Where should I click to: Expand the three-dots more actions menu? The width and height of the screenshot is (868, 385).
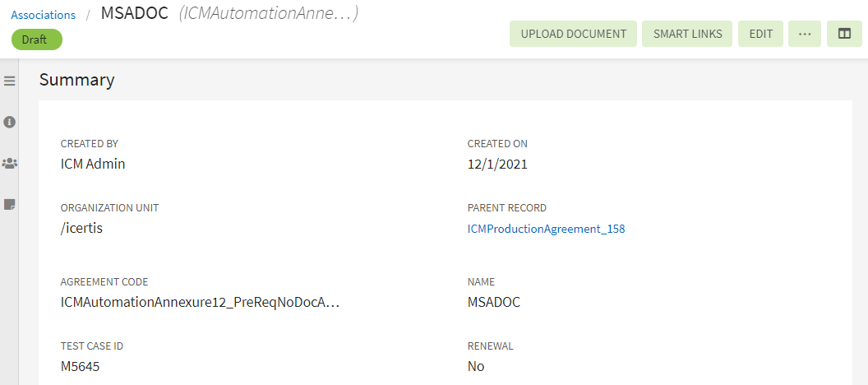(805, 34)
